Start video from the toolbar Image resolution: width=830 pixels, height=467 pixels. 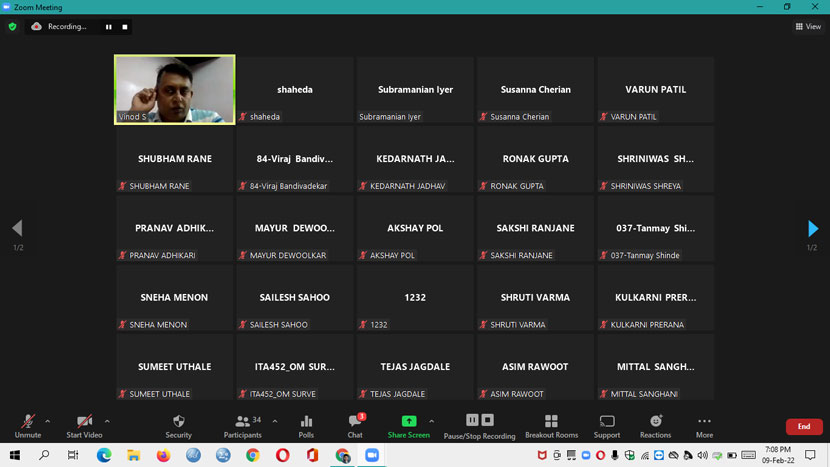[x=84, y=425]
